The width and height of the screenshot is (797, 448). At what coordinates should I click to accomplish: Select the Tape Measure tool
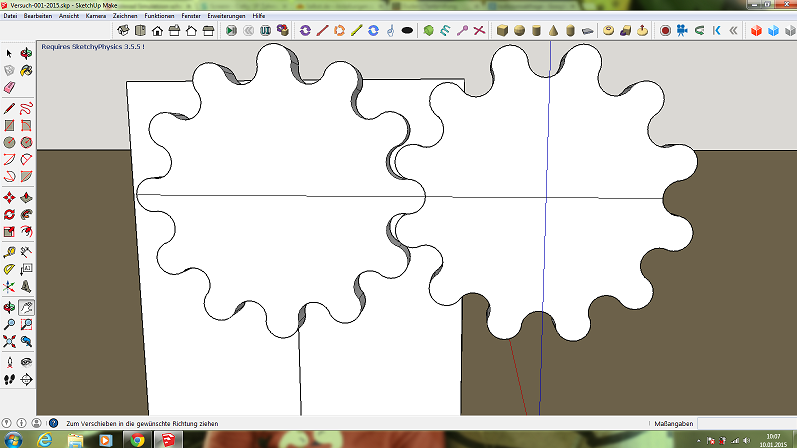(9, 251)
